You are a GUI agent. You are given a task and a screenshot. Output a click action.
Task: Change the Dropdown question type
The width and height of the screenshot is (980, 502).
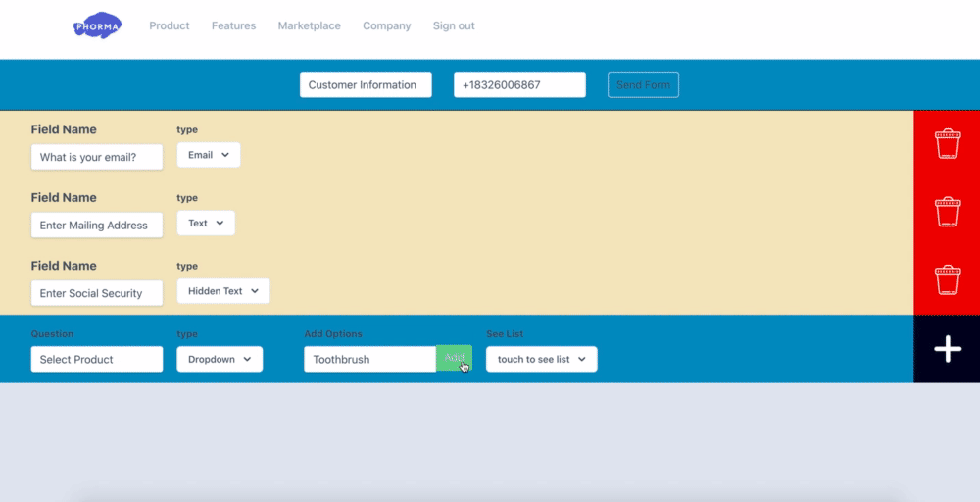220,360
